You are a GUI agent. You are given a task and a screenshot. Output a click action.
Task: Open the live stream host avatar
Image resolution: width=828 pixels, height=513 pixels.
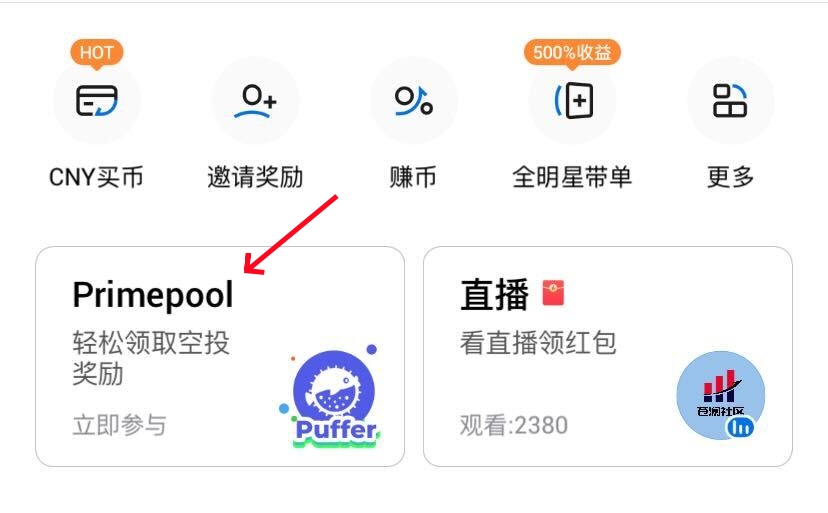pos(721,395)
